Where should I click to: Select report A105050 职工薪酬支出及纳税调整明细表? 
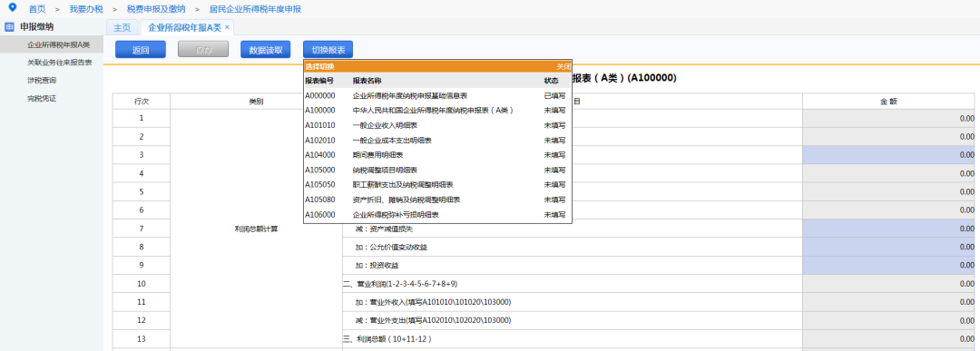(437, 186)
